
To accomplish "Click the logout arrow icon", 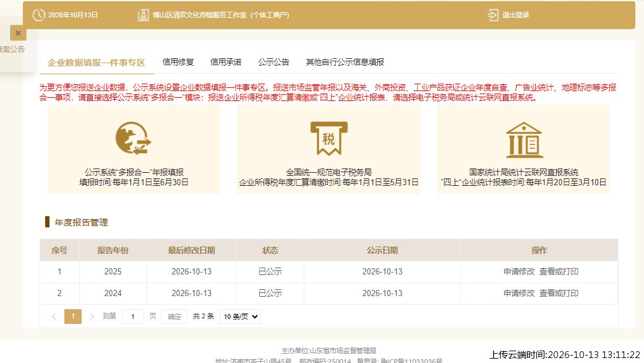I will point(493,15).
